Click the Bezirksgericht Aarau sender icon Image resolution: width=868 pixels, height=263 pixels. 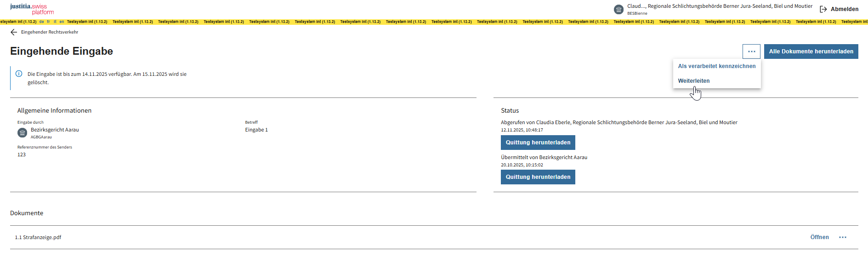pos(22,133)
